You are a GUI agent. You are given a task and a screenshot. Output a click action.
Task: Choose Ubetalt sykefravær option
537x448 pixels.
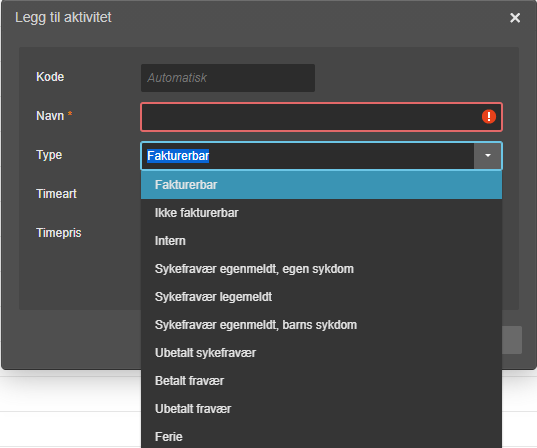coord(321,353)
